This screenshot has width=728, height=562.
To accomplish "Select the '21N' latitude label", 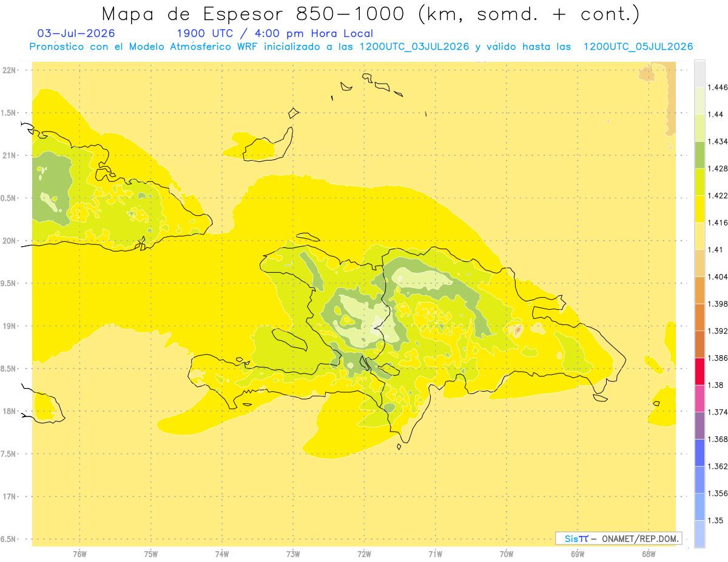I will point(10,156).
